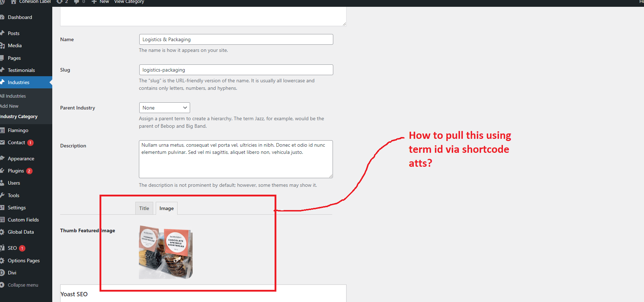The height and width of the screenshot is (302, 644).
Task: Click the Slug input field
Action: tap(236, 70)
